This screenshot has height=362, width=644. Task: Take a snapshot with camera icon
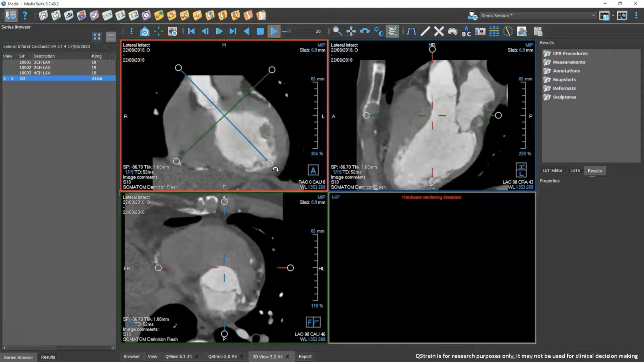480,31
